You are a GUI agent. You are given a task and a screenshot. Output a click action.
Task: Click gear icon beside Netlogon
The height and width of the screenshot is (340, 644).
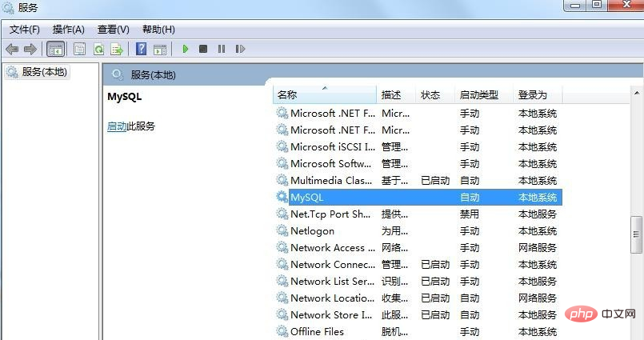coord(282,230)
